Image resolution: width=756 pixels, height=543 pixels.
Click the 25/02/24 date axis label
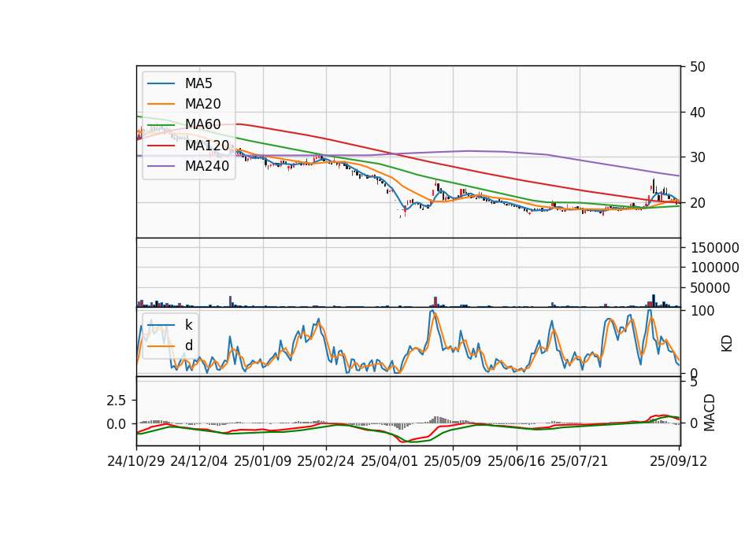326,461
